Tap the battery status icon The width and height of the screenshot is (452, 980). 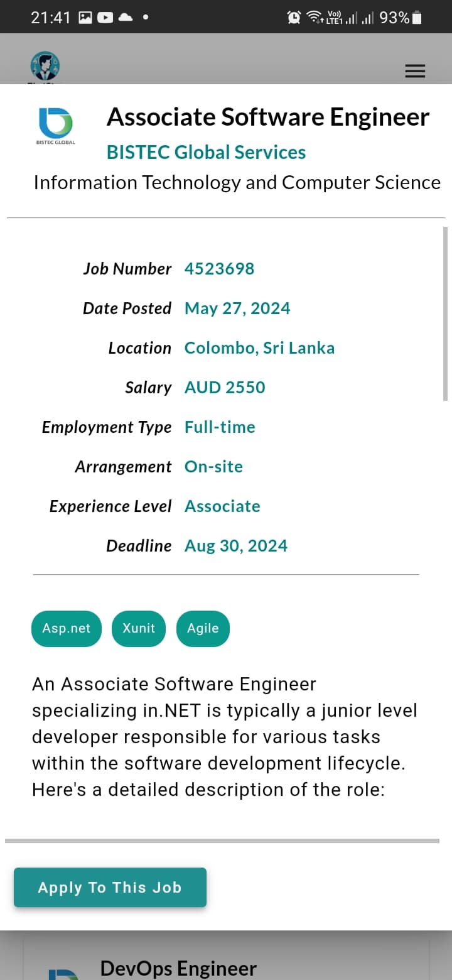coord(417,18)
